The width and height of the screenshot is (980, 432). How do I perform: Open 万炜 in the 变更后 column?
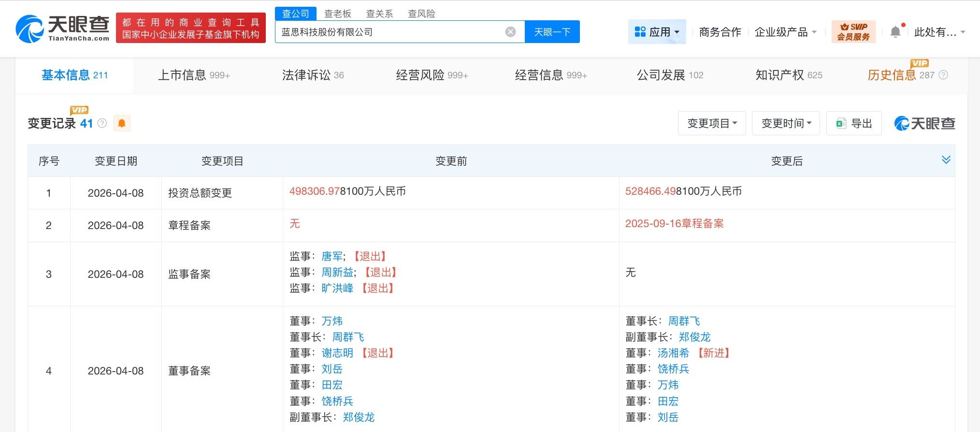[x=668, y=385]
